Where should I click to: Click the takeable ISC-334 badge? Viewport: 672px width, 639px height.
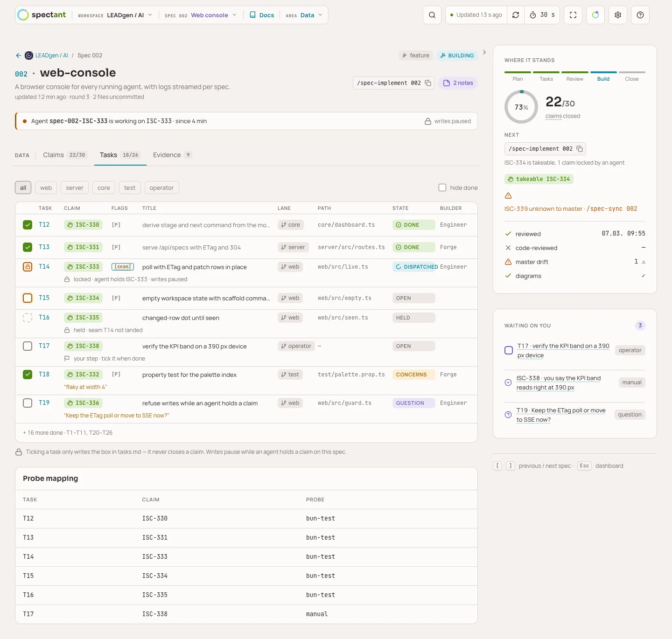(539, 179)
